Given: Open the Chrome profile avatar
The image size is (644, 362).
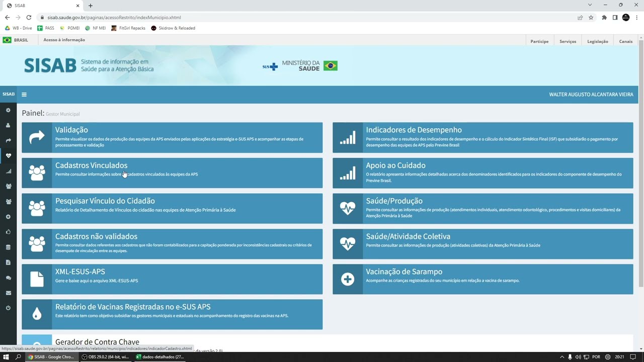Looking at the screenshot, I should click(x=626, y=17).
